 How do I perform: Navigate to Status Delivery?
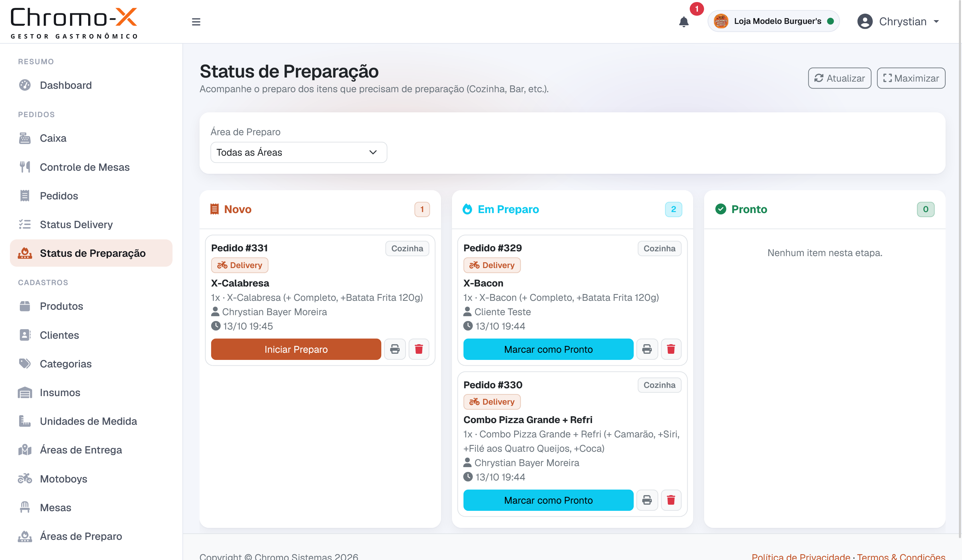pyautogui.click(x=91, y=224)
